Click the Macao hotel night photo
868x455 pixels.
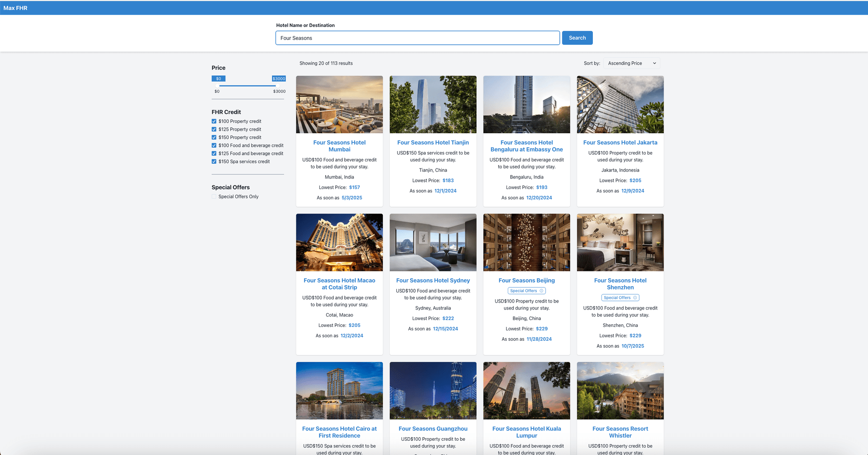click(339, 242)
